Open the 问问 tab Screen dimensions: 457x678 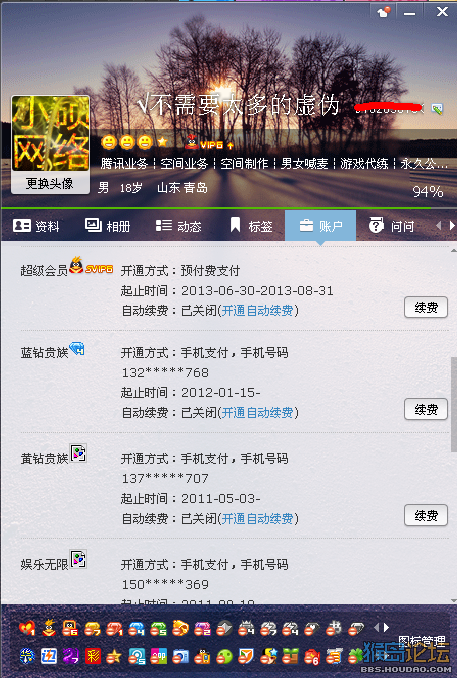[x=391, y=226]
